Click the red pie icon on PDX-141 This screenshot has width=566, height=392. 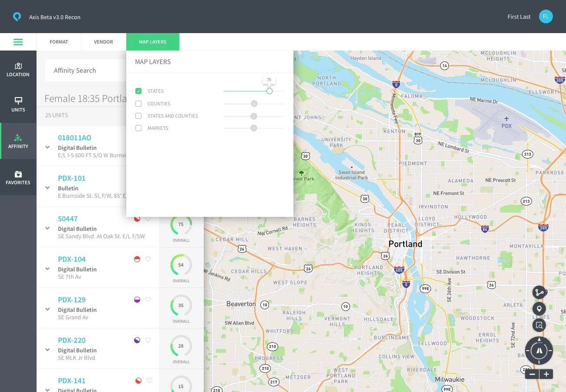pos(138,381)
